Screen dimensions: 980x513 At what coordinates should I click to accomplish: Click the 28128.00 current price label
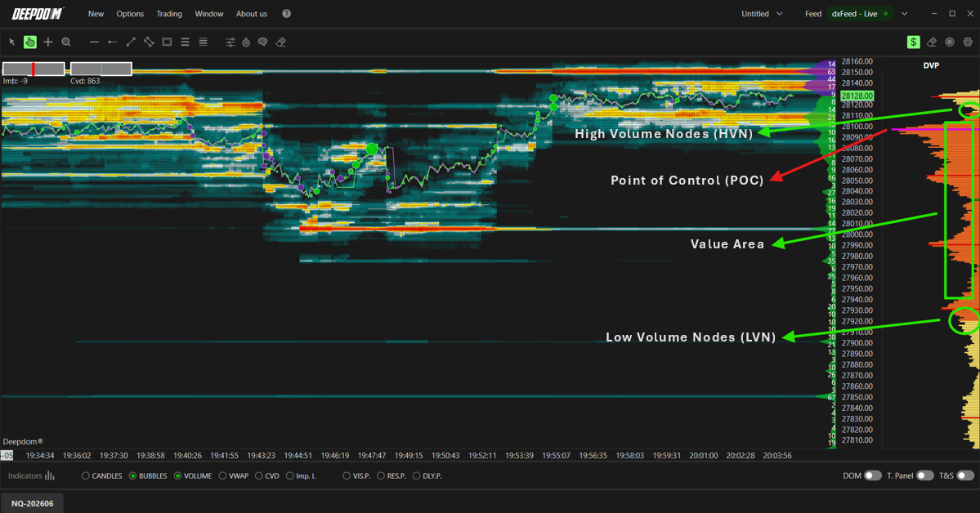click(x=857, y=96)
